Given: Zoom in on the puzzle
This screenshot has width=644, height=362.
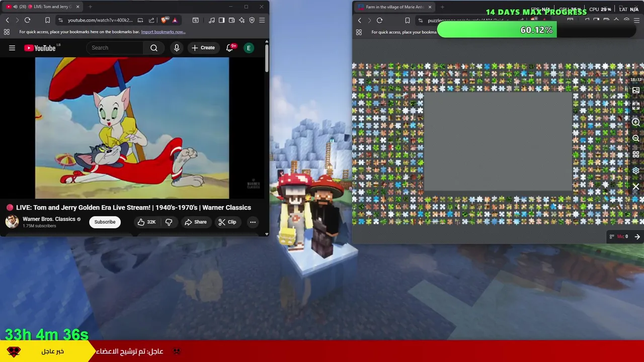Looking at the screenshot, I should 636,122.
